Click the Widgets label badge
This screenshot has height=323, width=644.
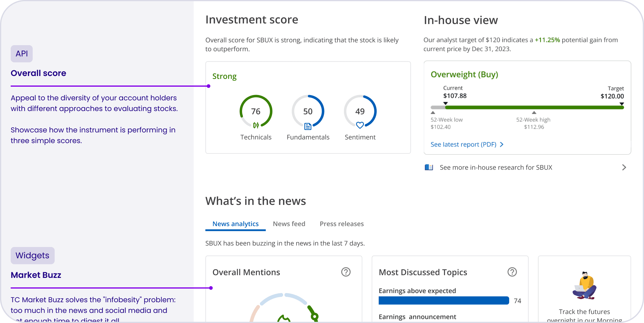click(32, 255)
